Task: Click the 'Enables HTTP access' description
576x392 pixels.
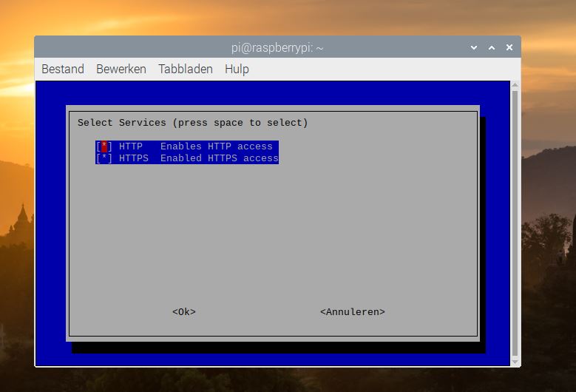Action: pos(217,146)
